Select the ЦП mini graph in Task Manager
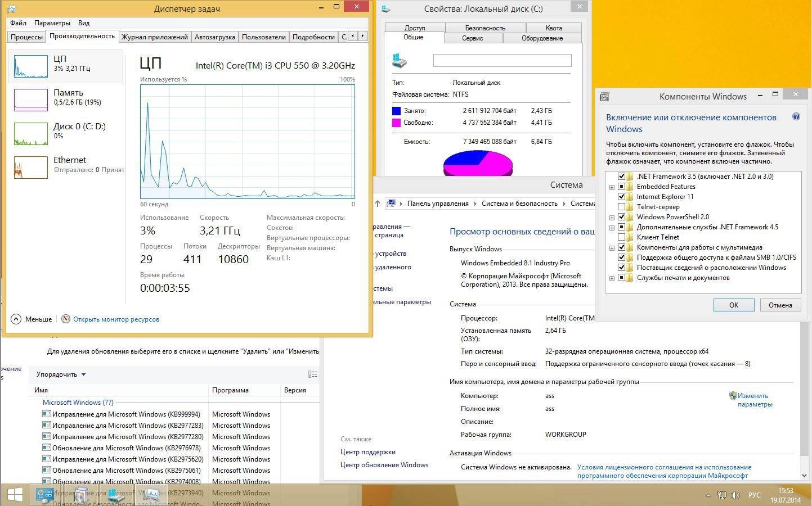Viewport: 812px width, 506px height. [x=31, y=66]
